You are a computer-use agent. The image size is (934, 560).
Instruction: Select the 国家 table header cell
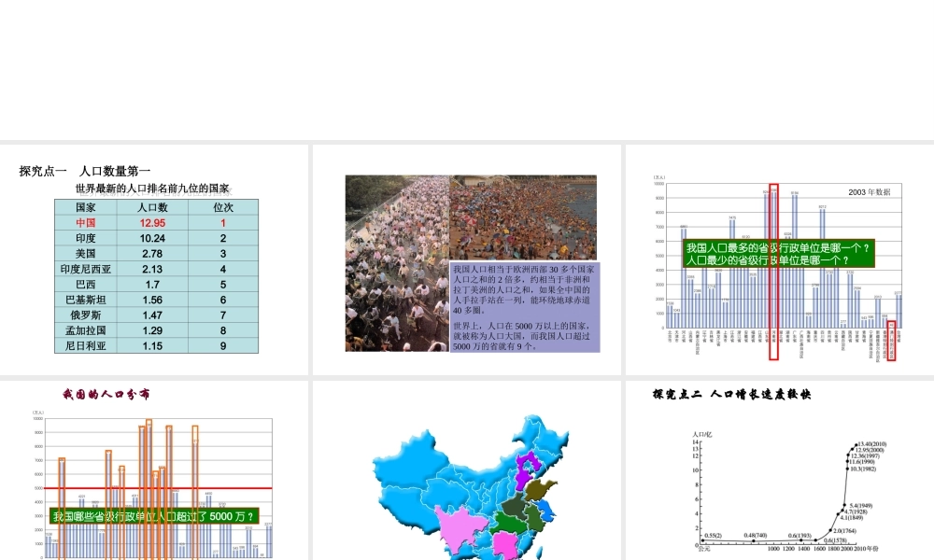pos(86,207)
